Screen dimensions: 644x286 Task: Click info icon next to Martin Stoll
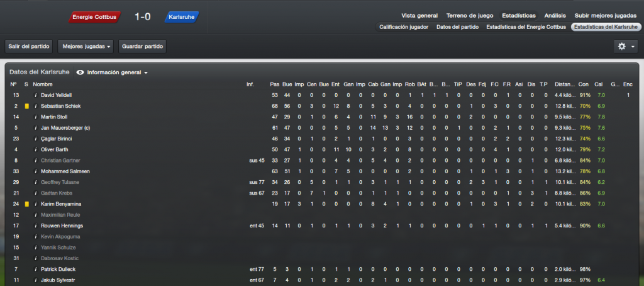[36, 117]
